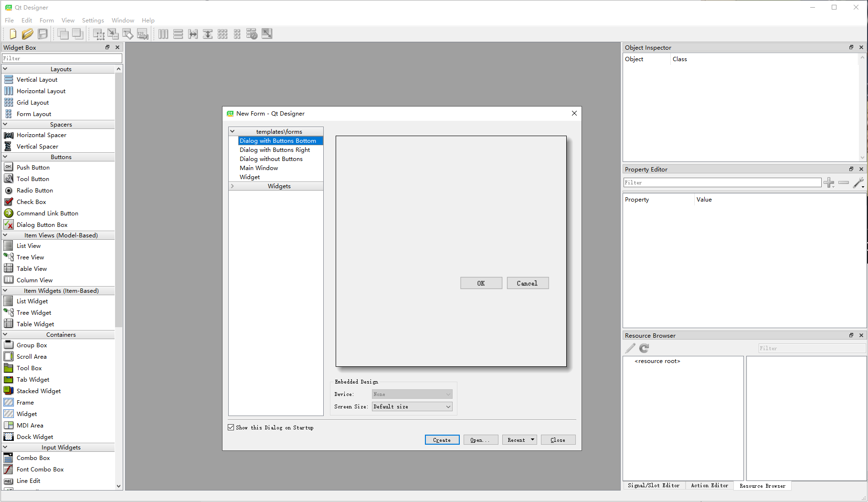Click the New form toolbar icon
Image resolution: width=868 pixels, height=502 pixels.
click(x=13, y=34)
